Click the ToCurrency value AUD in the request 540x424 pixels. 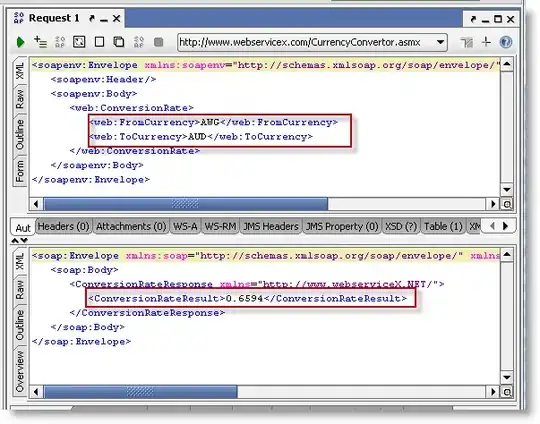point(197,137)
